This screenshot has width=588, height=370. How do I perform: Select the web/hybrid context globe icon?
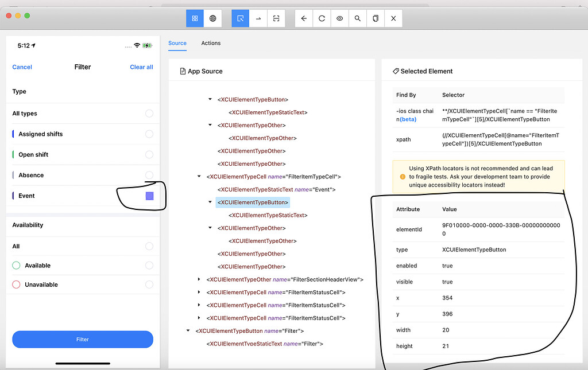pyautogui.click(x=212, y=18)
